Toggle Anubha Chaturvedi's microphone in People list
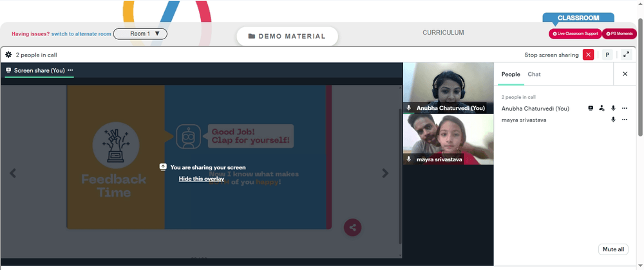 [x=613, y=108]
